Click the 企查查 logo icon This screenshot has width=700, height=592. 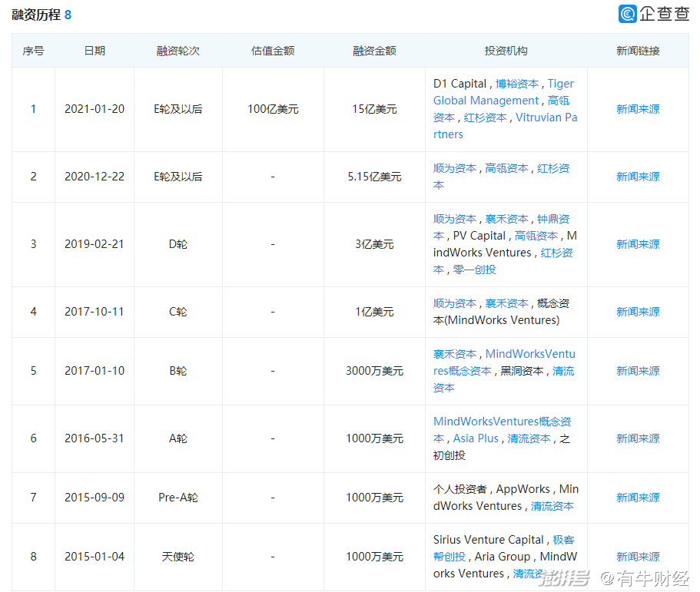(x=628, y=14)
